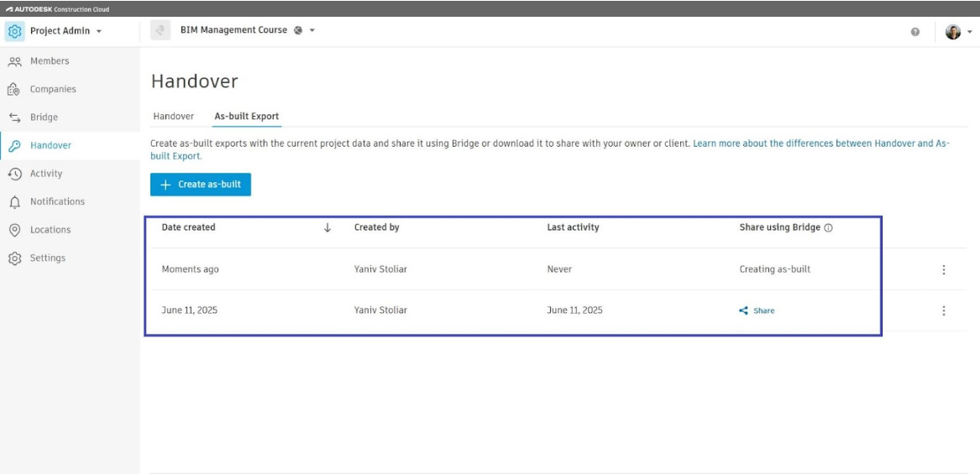The image size is (980, 474).
Task: Click the Activity clock icon
Action: click(14, 174)
